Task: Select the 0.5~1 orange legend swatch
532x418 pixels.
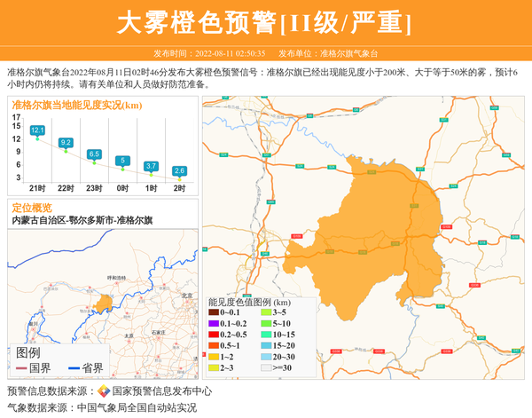Action: [214, 345]
